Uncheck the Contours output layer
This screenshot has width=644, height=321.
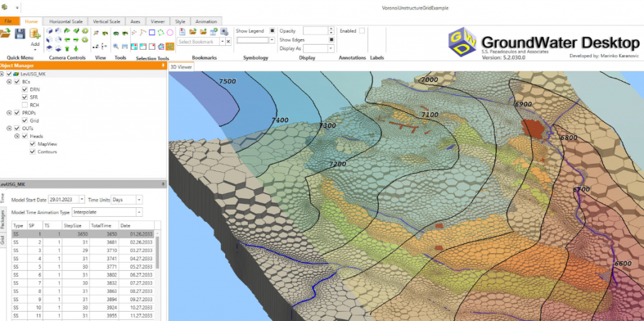[x=32, y=151]
